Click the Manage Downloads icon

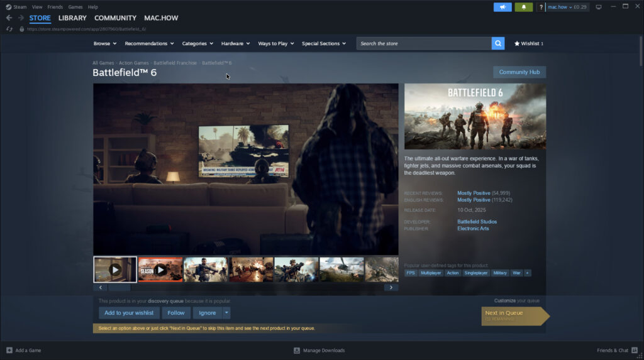tap(297, 350)
